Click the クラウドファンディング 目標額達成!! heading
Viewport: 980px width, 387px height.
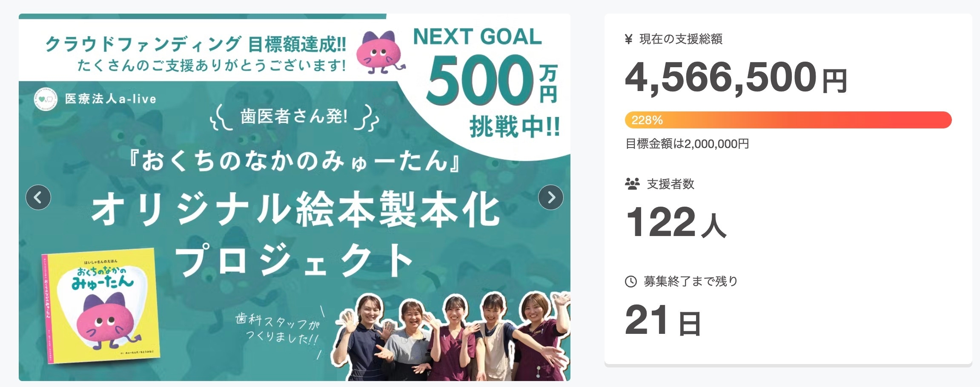click(196, 44)
